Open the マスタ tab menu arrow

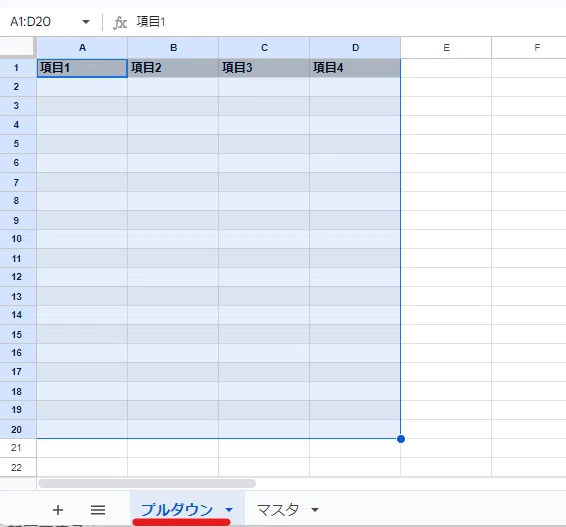pos(315,510)
